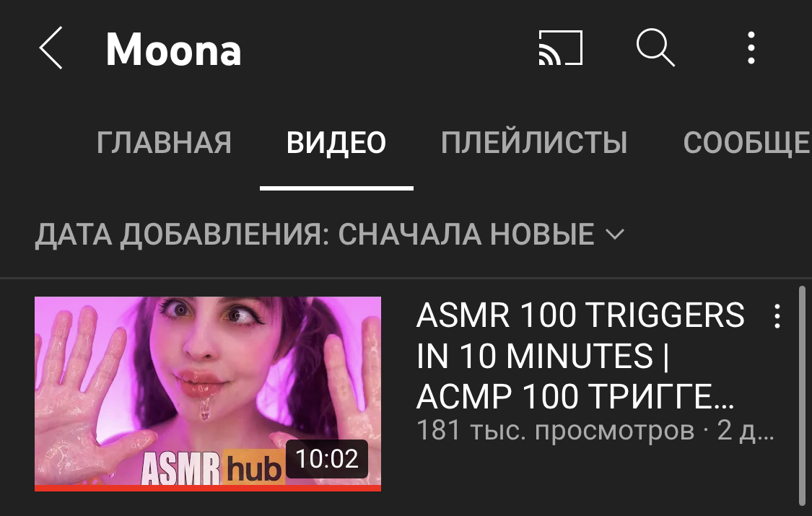Open search with the magnifier icon

tap(655, 48)
